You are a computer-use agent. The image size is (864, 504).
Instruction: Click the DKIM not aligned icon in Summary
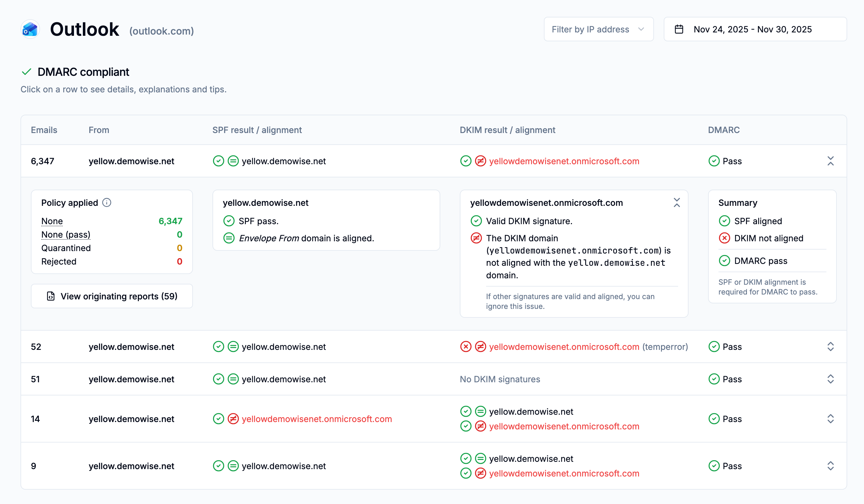click(x=725, y=238)
